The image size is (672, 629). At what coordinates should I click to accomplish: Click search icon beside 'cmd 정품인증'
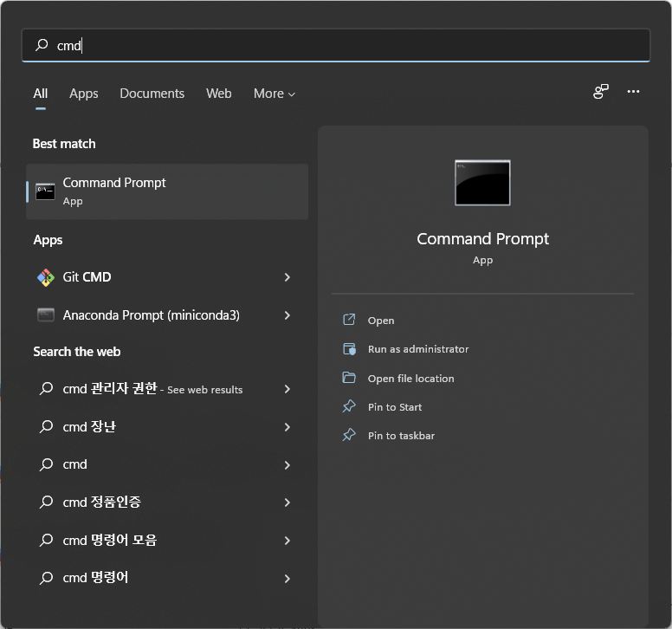click(46, 503)
